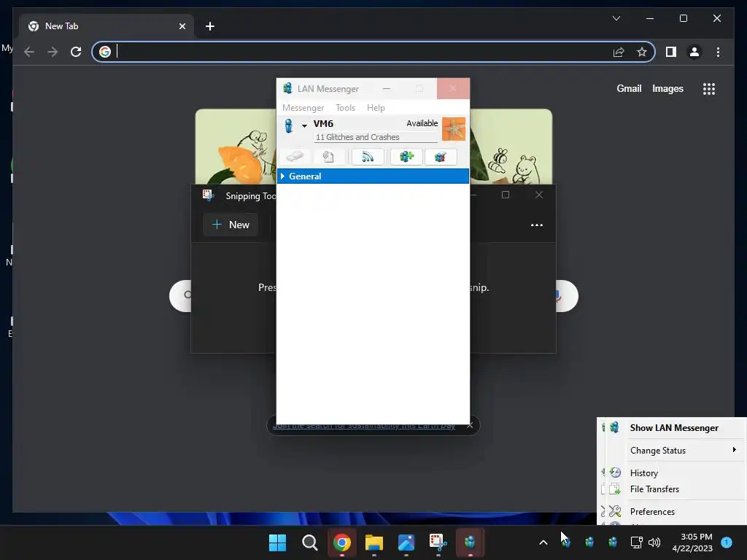This screenshot has height=560, width=747.
Task: Click the orange starfish avatar picture
Action: (454, 129)
